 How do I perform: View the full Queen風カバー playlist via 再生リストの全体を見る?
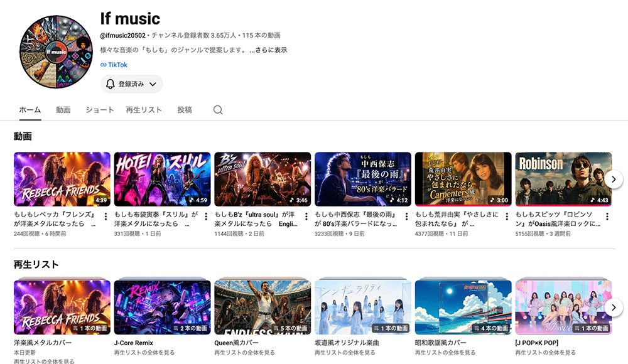click(244, 353)
